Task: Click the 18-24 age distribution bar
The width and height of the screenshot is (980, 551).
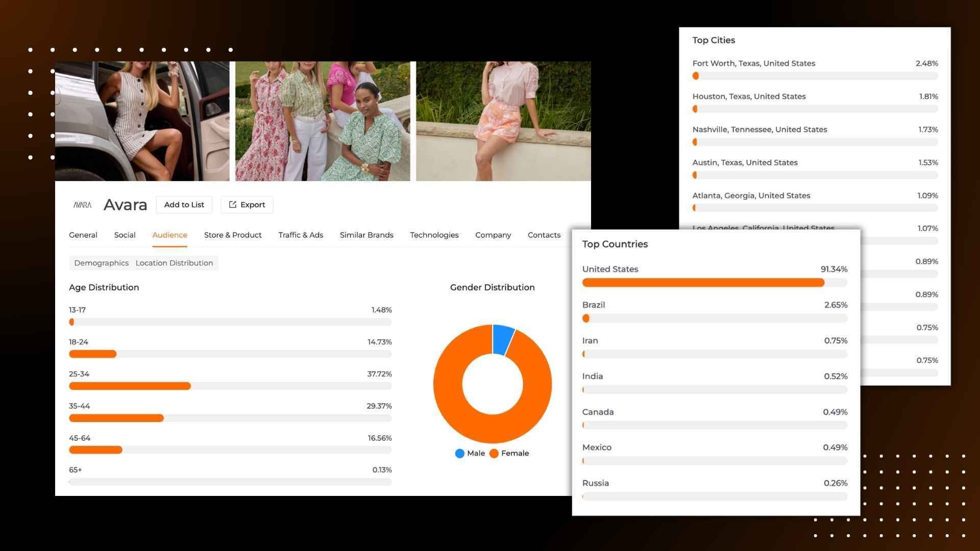Action: 230,354
